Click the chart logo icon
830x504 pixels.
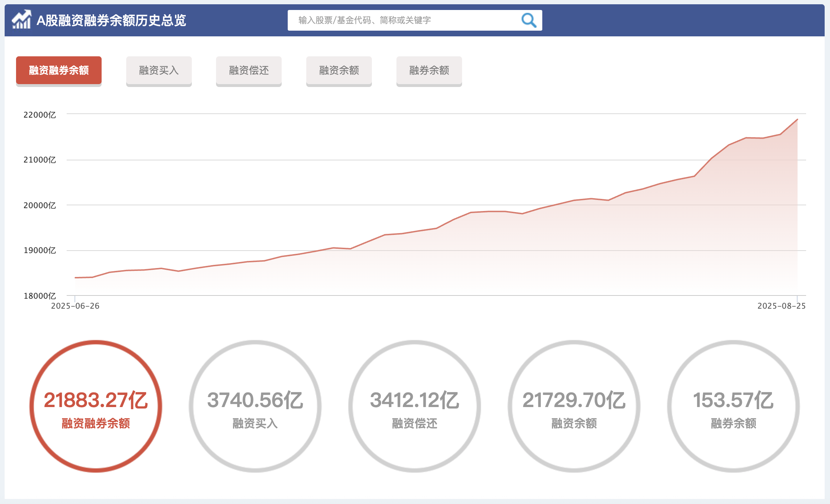[21, 20]
